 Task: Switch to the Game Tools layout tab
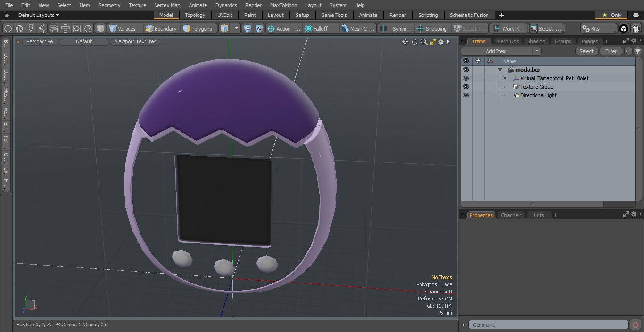pyautogui.click(x=334, y=15)
